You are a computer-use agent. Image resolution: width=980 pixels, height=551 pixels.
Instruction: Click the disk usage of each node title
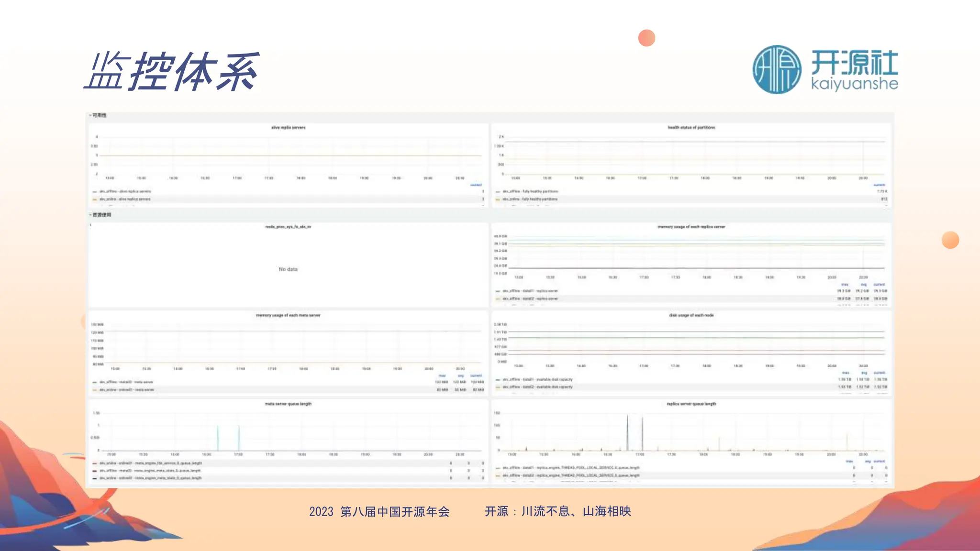tap(691, 315)
